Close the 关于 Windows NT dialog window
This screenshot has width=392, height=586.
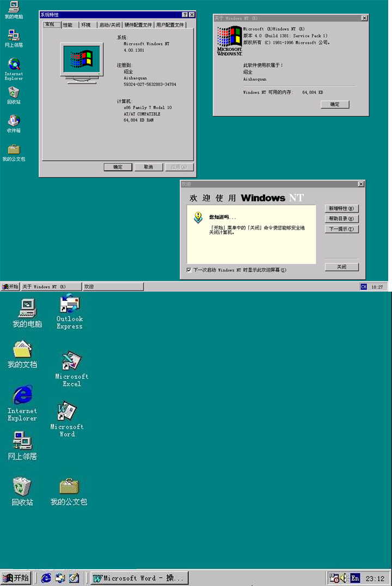click(364, 18)
